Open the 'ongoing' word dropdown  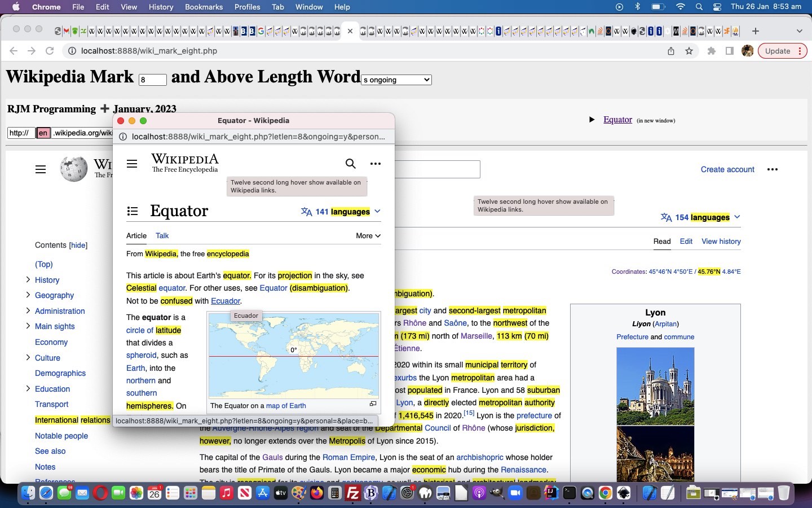pyautogui.click(x=396, y=80)
